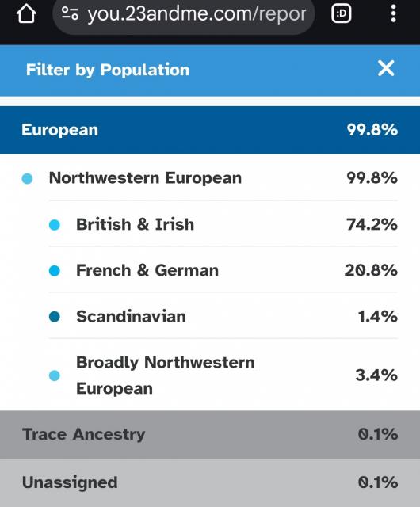Expand the Trace Ancestry row

coord(210,435)
